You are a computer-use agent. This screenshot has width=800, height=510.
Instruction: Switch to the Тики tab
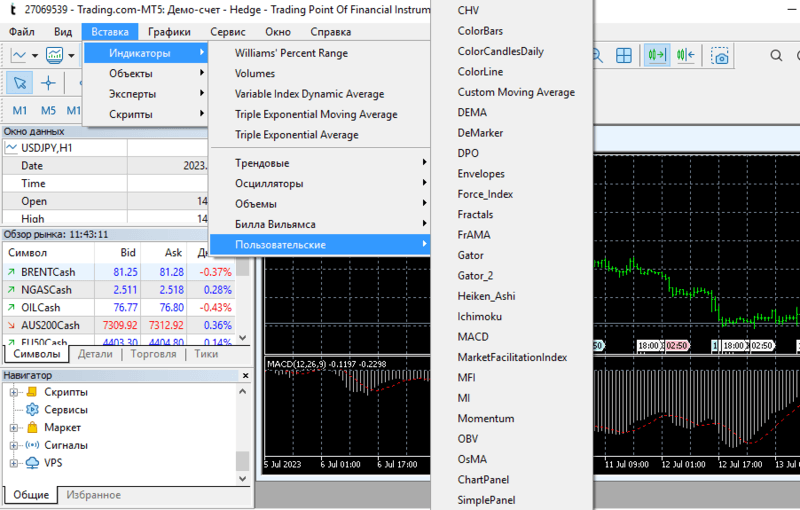click(x=206, y=354)
